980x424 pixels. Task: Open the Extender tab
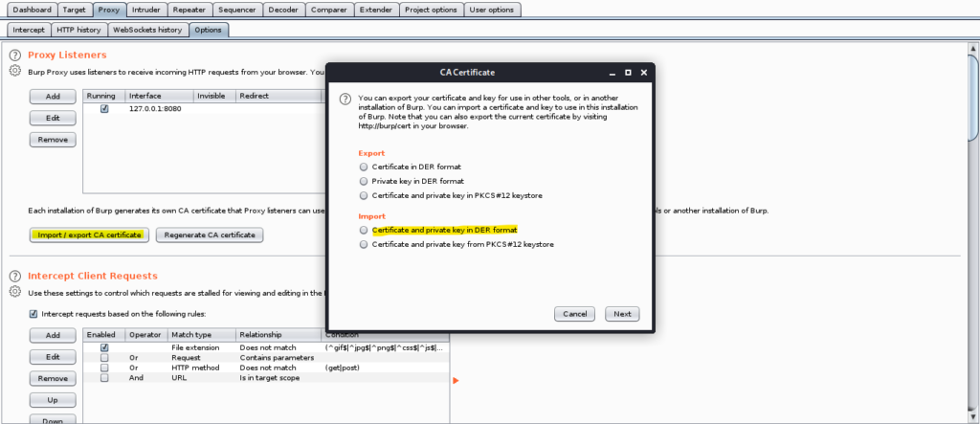tap(375, 10)
